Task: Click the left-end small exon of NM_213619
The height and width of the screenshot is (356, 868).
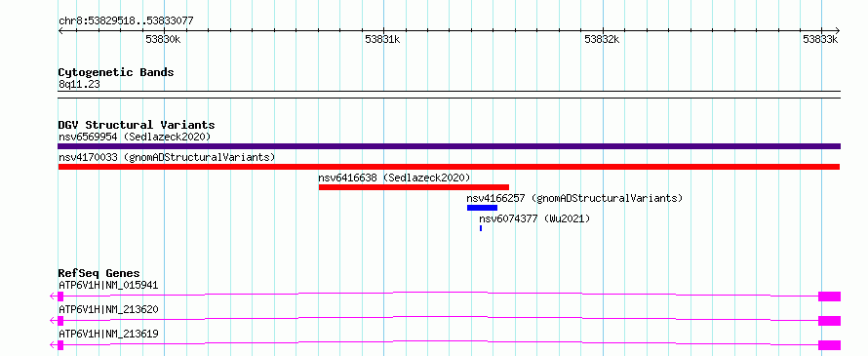Action: (x=60, y=345)
